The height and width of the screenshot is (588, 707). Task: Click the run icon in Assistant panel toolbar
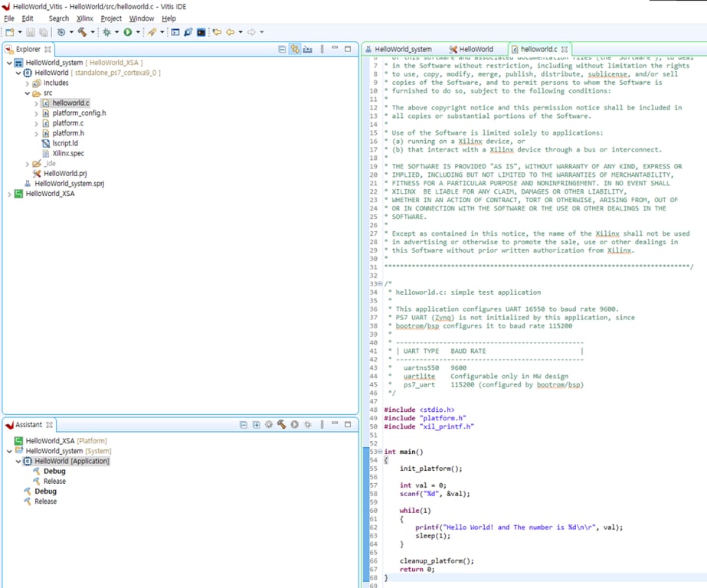294,424
